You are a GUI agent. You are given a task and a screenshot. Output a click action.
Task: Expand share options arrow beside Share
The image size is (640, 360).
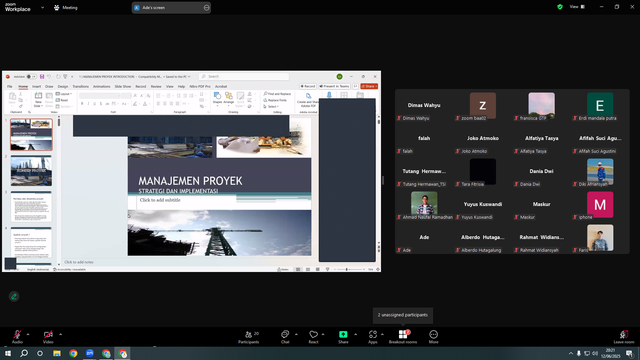pos(355,334)
